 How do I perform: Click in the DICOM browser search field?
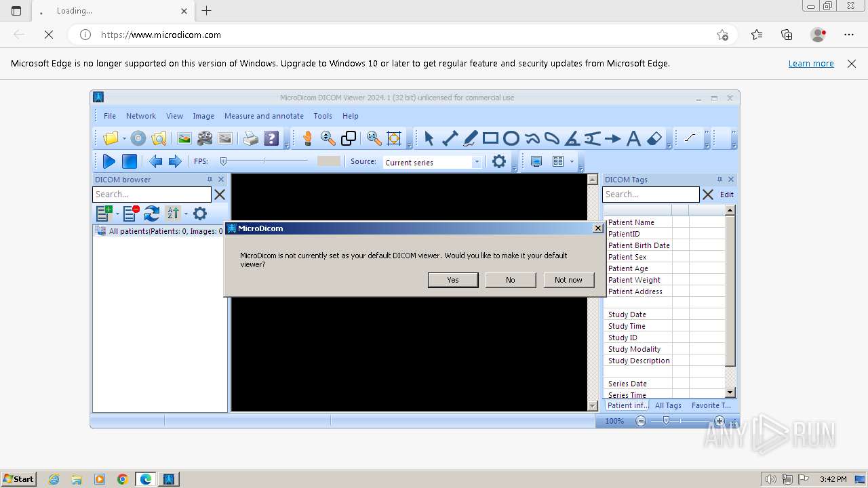coord(152,195)
